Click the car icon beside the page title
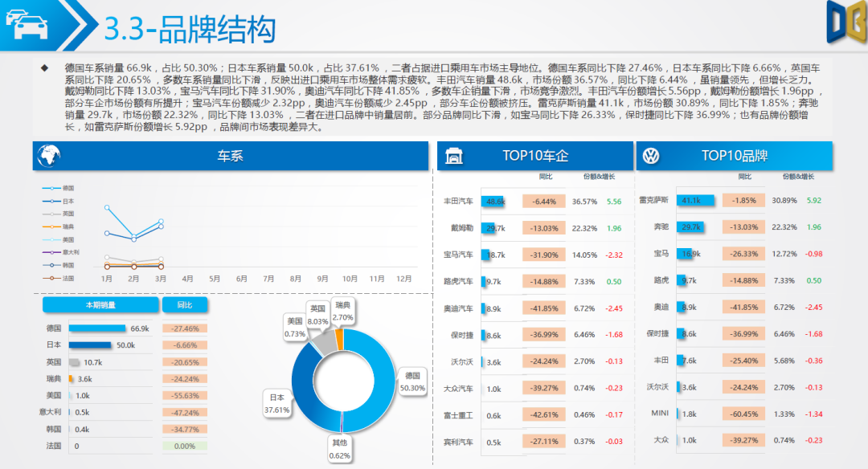The height and width of the screenshot is (469, 868). tap(27, 24)
